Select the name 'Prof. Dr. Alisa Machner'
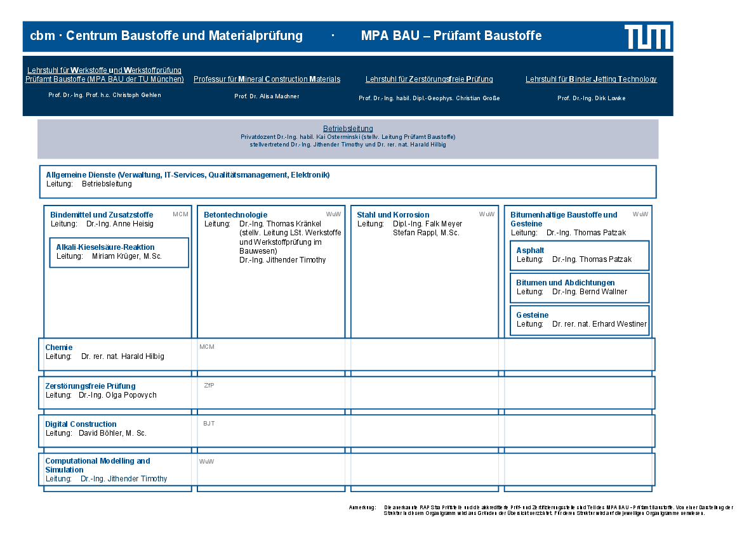This screenshot has height=534, width=756. [267, 96]
